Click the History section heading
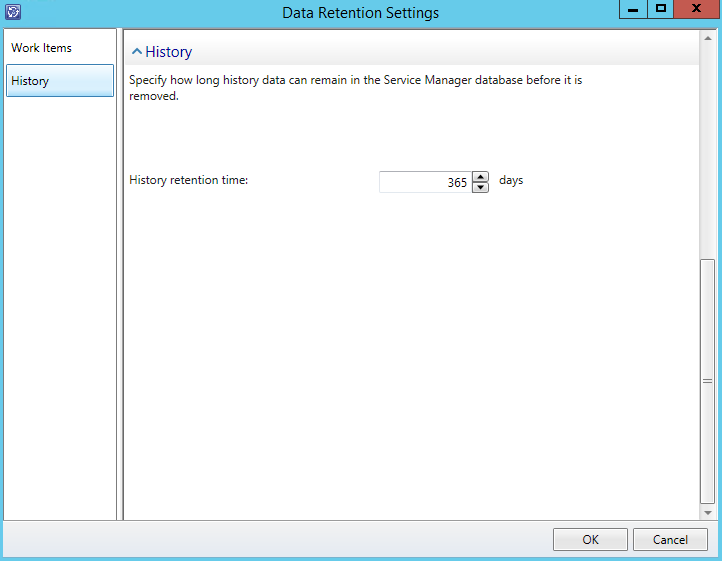This screenshot has height=561, width=722. click(169, 52)
